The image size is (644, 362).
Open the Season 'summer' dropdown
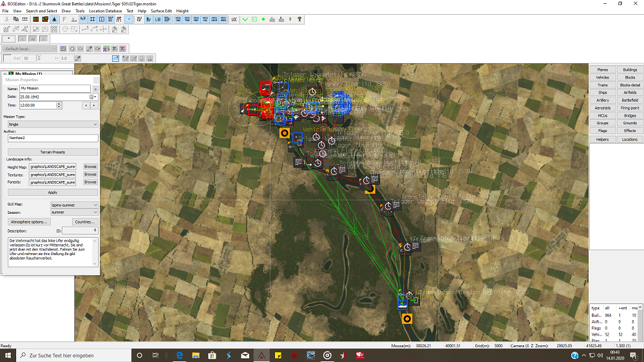click(x=74, y=213)
